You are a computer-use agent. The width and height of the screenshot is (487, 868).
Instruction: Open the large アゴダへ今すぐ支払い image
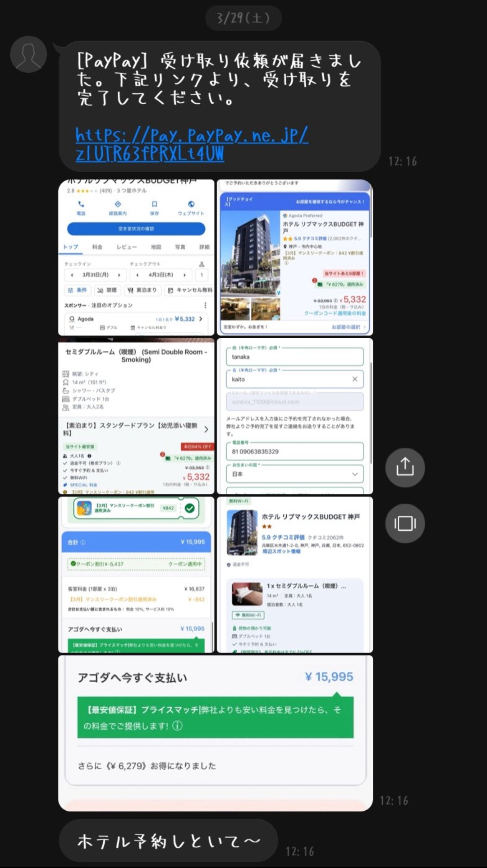[x=216, y=733]
